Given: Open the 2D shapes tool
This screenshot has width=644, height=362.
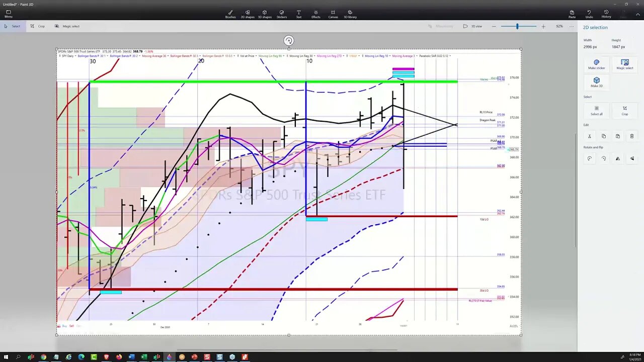Looking at the screenshot, I should [x=248, y=14].
